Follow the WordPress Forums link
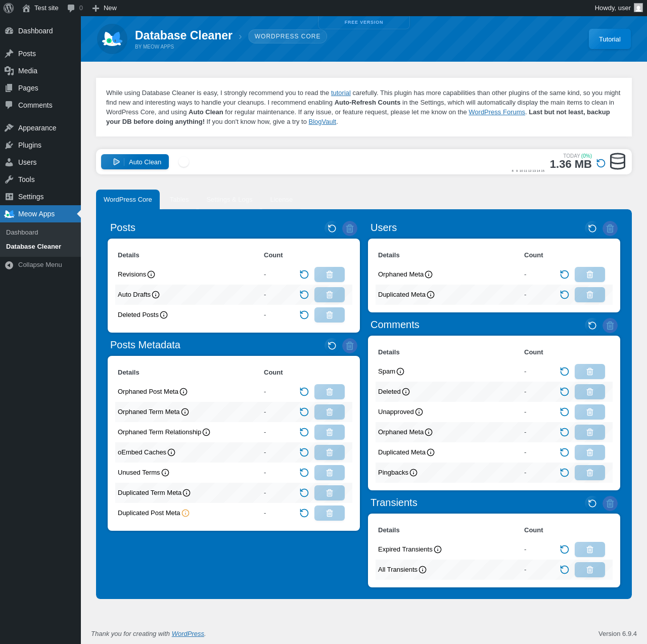Viewport: 647px width, 644px height. (x=497, y=112)
